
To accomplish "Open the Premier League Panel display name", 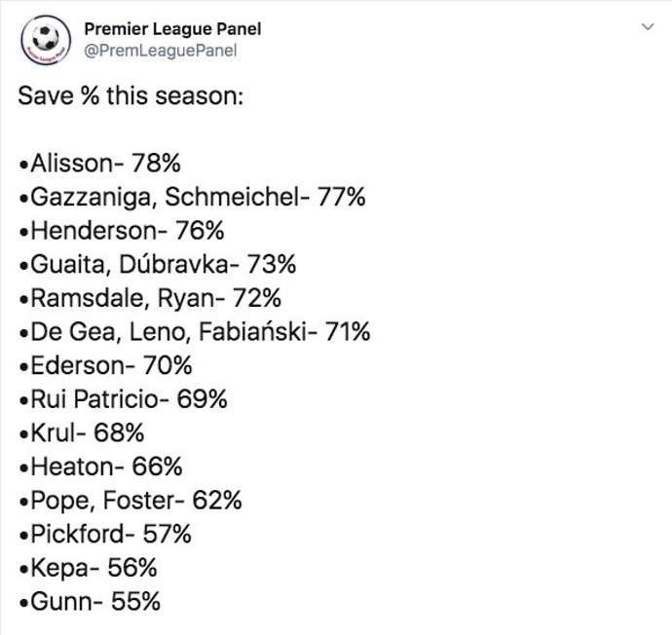I will click(x=172, y=29).
